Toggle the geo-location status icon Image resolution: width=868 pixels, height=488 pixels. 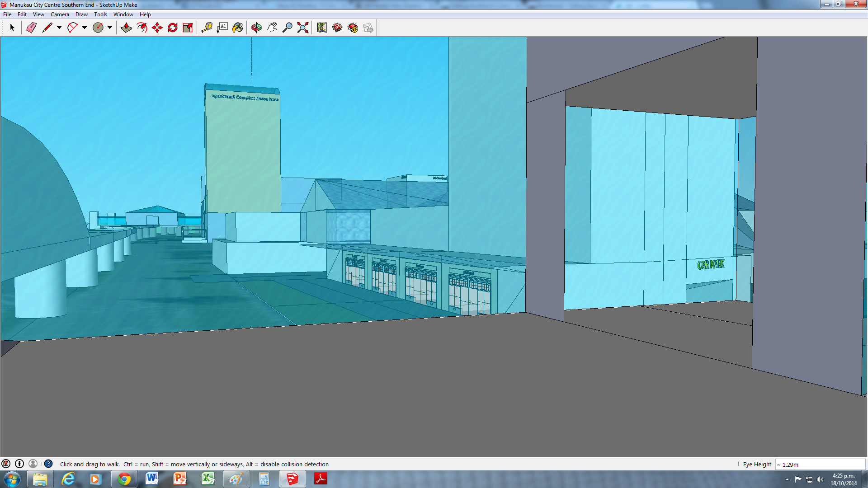[6, 464]
